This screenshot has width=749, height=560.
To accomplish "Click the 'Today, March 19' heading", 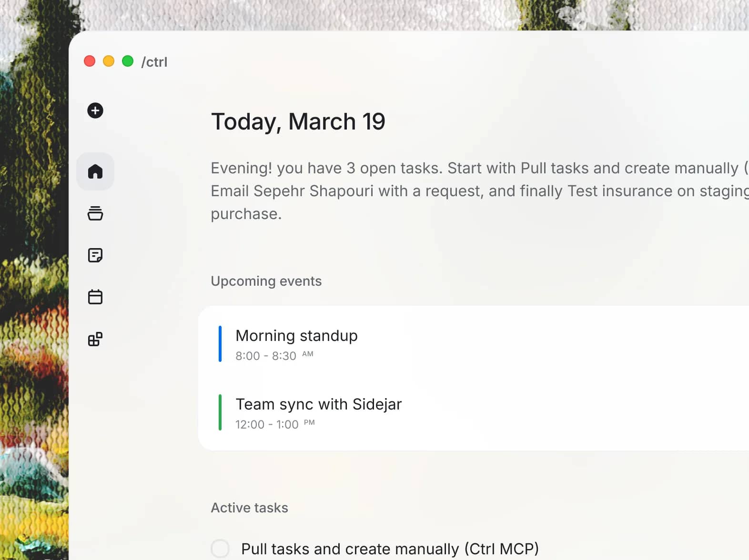I will coord(298,122).
